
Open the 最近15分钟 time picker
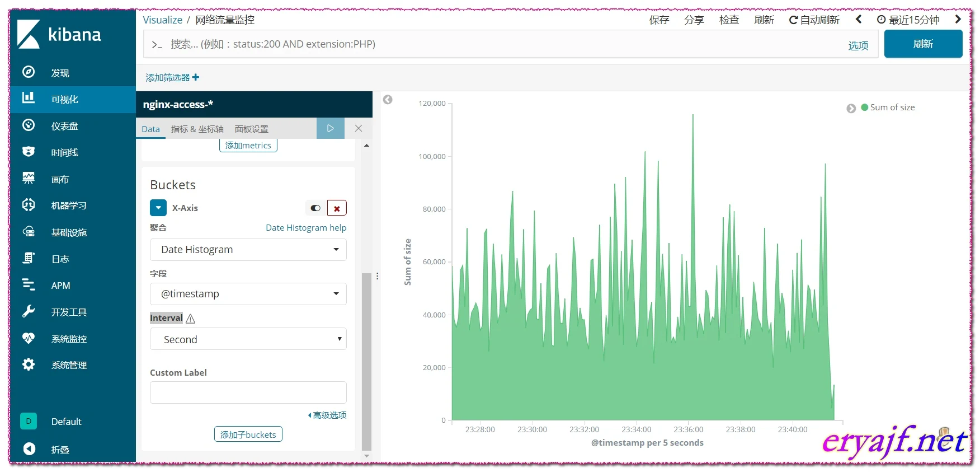(x=908, y=20)
